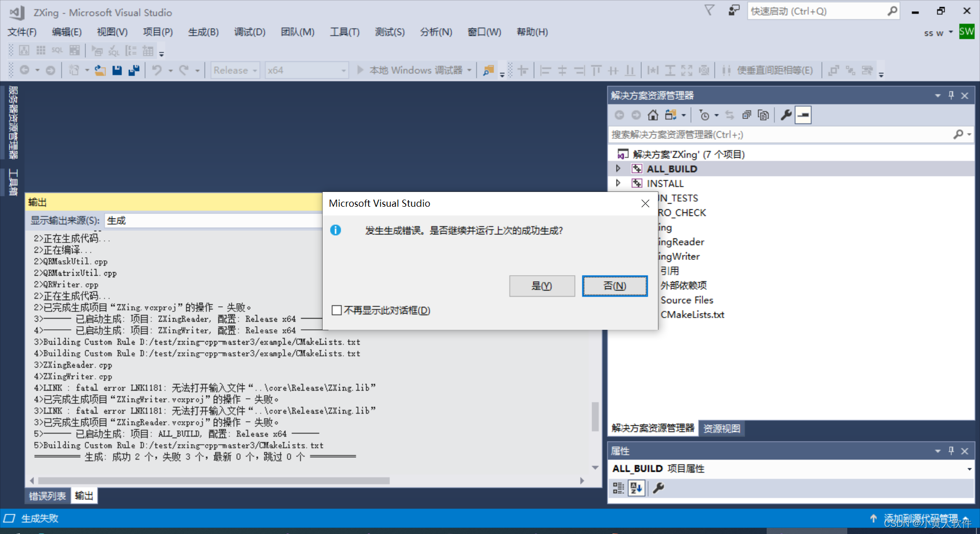
Task: Toggle auto-hide pin on Properties panel
Action: pos(951,451)
